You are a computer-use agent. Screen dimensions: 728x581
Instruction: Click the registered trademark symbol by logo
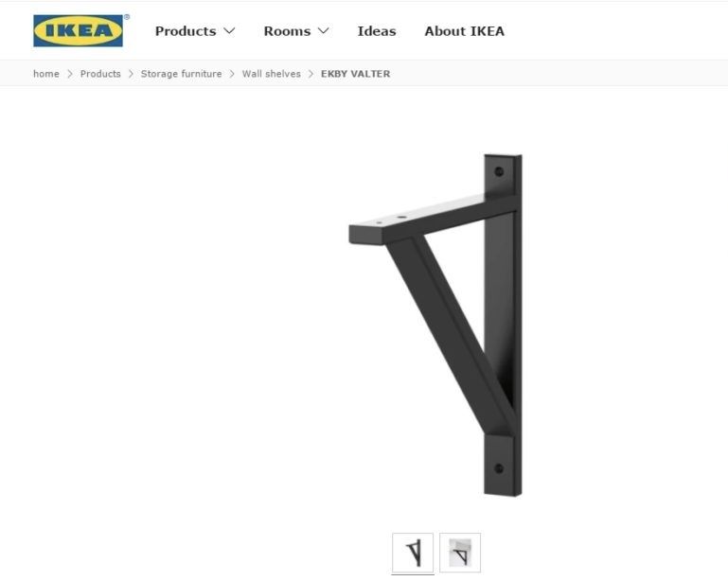pyautogui.click(x=127, y=17)
